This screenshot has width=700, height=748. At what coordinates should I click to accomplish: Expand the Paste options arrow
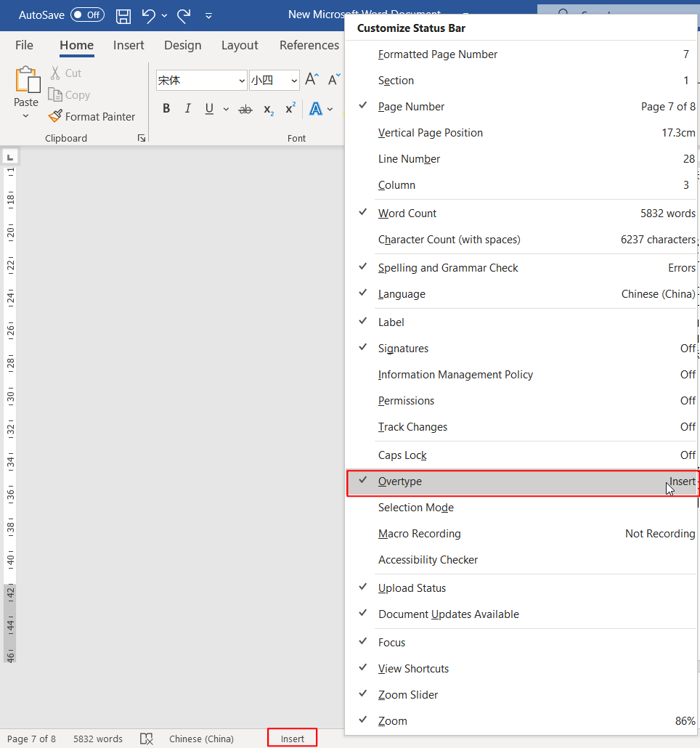click(x=25, y=116)
